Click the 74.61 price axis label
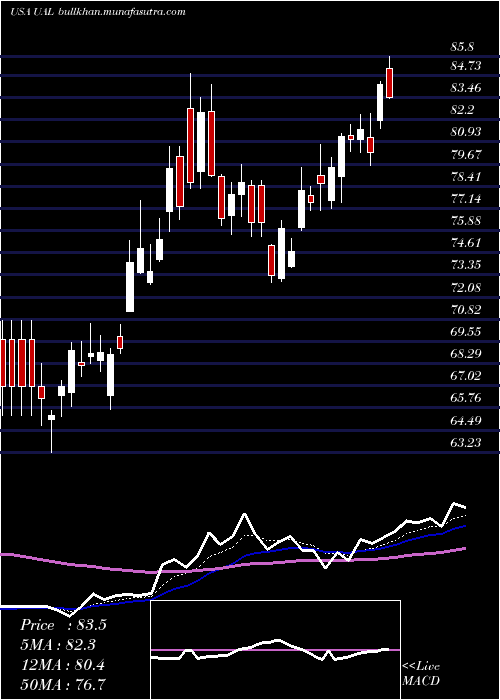Screen dimensions: 500x700 click(466, 243)
